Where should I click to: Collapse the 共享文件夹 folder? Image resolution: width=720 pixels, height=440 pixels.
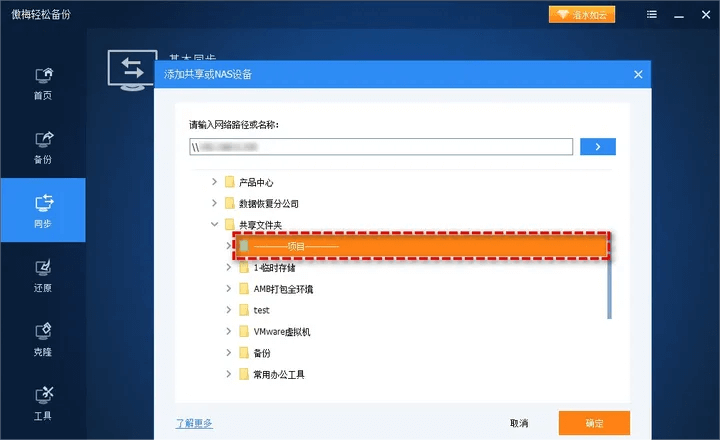coord(214,225)
